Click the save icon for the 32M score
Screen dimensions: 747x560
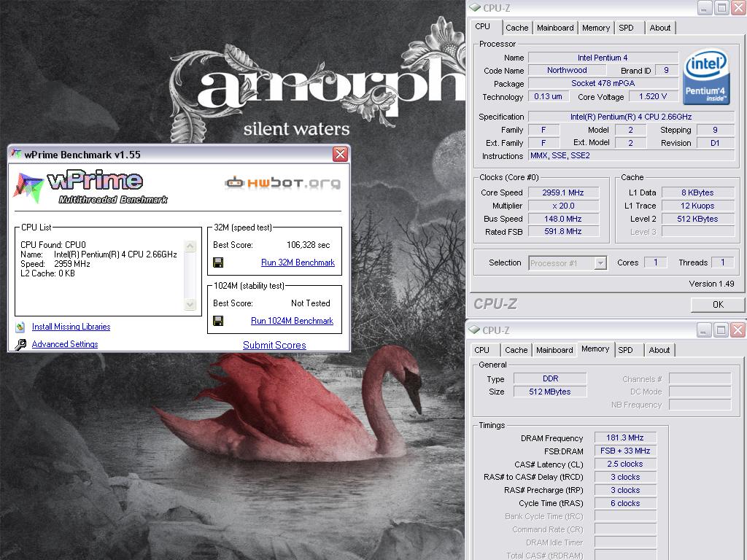(x=218, y=262)
